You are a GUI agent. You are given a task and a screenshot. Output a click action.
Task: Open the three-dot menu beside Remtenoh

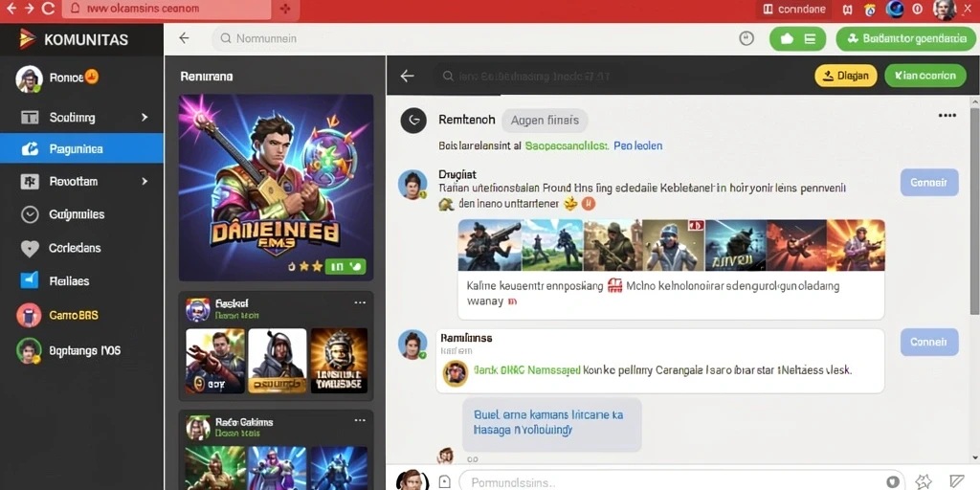pyautogui.click(x=947, y=116)
